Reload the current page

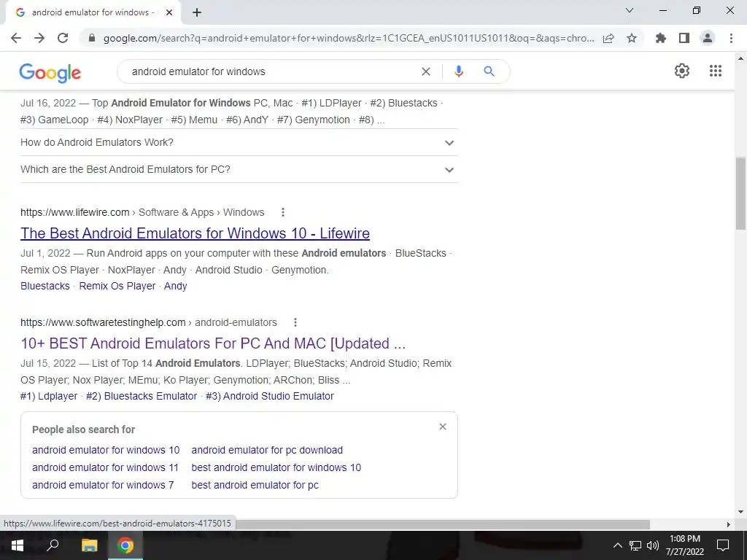click(x=63, y=38)
